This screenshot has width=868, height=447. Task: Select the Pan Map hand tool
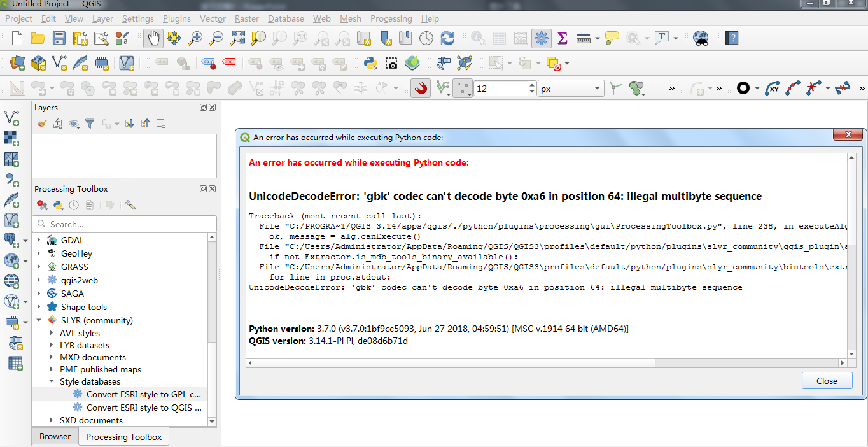coord(153,38)
